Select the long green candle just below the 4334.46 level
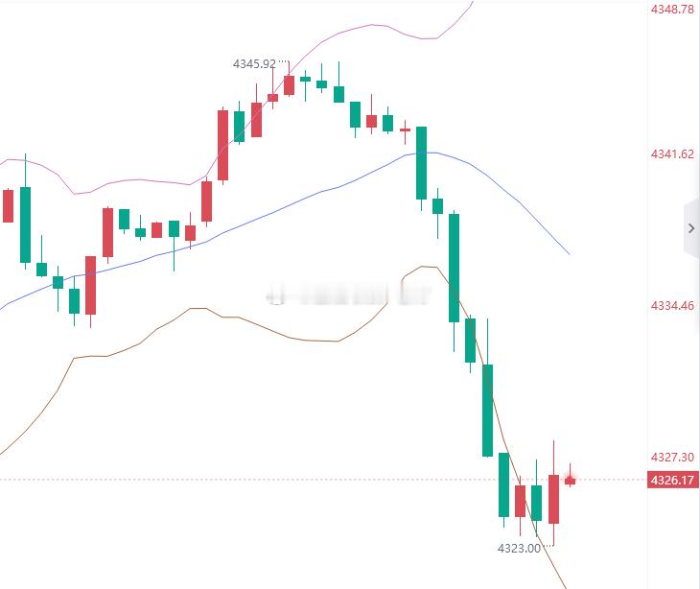The height and width of the screenshot is (589, 700). pos(487,411)
